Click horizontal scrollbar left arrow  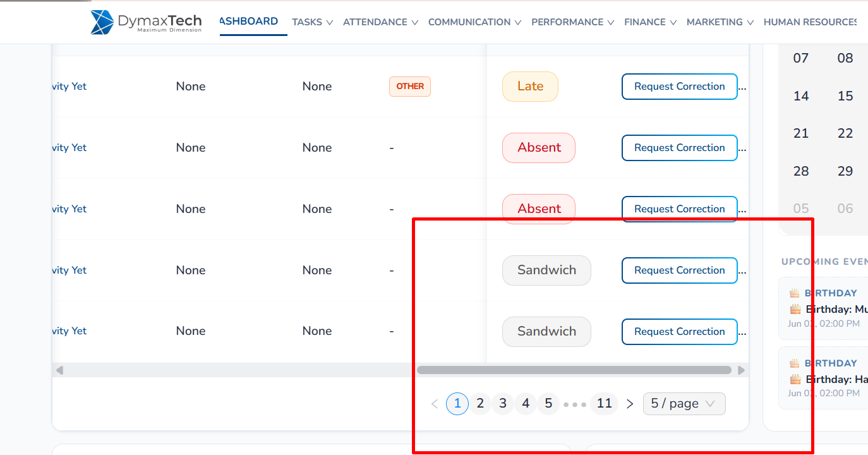pyautogui.click(x=59, y=370)
